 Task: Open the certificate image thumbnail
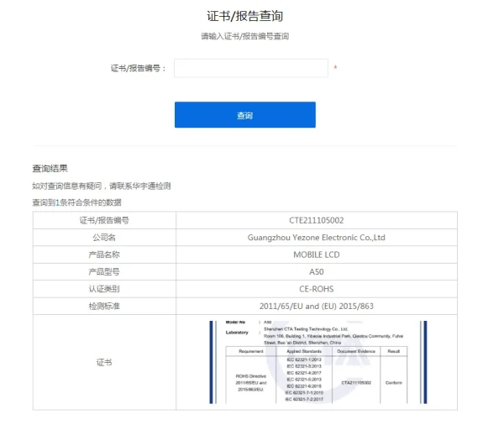(x=318, y=362)
